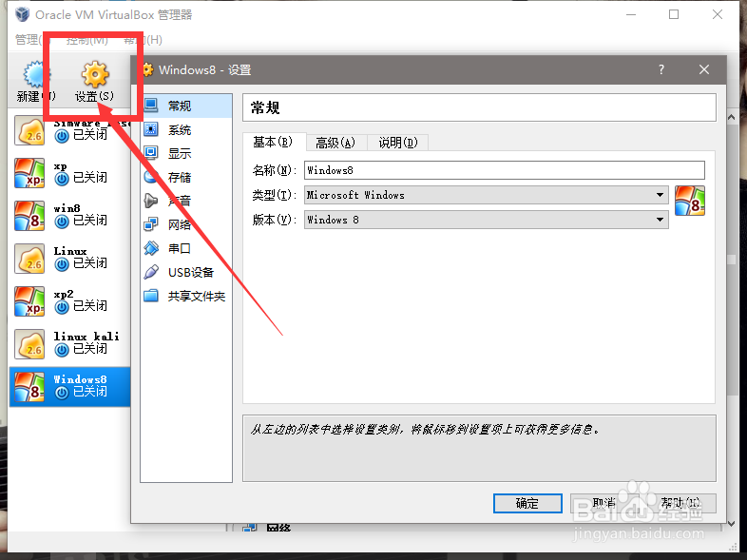Open the Version dropdown showing Windows 8

(x=487, y=220)
